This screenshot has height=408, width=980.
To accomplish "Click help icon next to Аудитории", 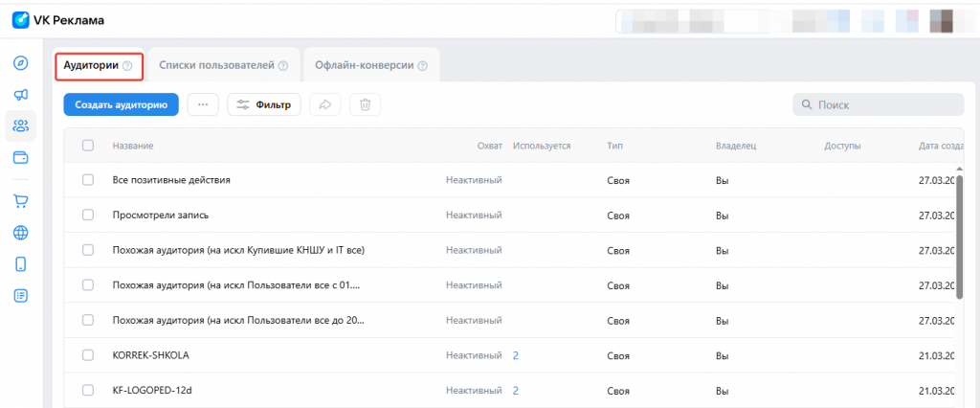I will [x=127, y=66].
